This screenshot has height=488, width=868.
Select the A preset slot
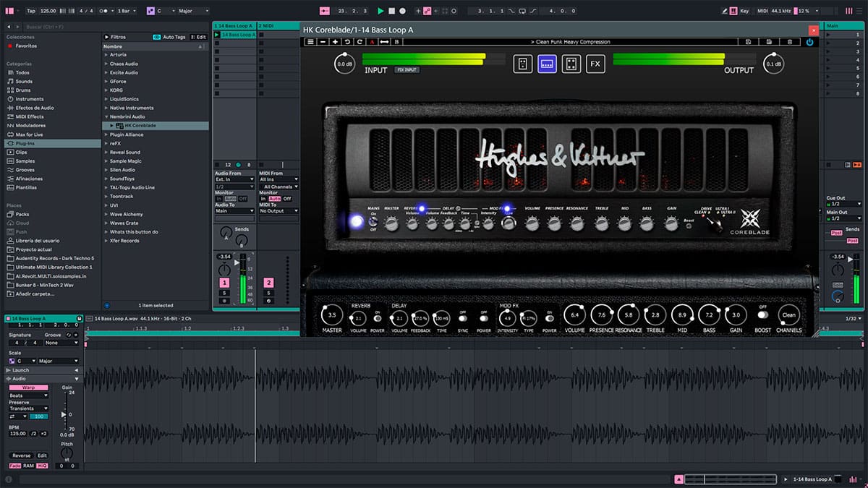[372, 42]
